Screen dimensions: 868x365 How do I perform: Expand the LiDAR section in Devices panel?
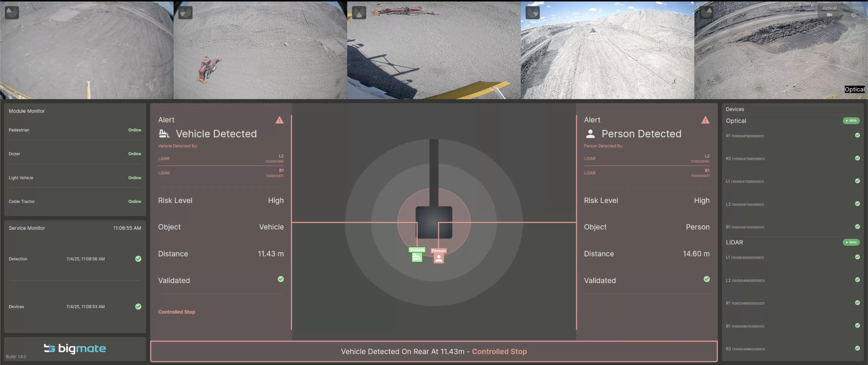[734, 242]
